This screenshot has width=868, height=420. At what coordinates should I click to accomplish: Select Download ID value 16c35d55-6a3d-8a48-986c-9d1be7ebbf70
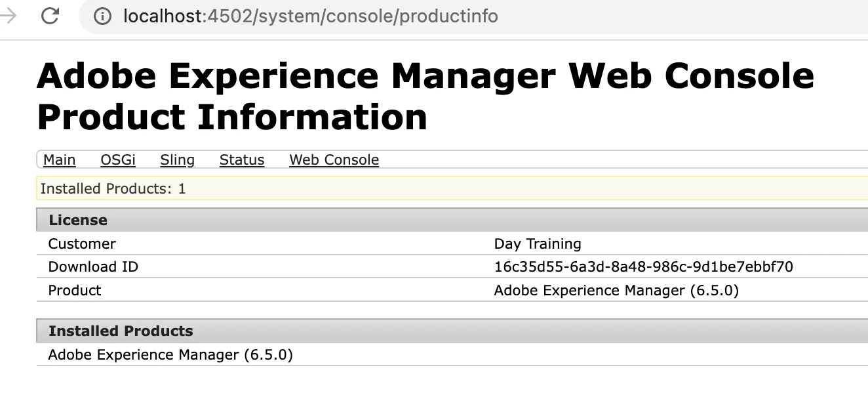click(x=644, y=267)
